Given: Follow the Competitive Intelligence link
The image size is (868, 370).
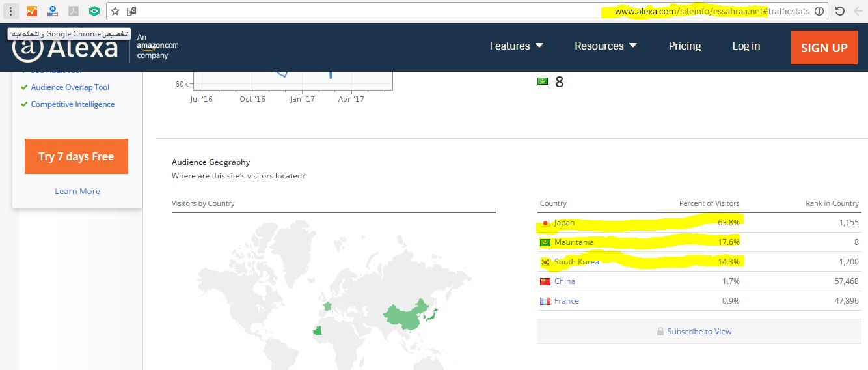Looking at the screenshot, I should [73, 104].
